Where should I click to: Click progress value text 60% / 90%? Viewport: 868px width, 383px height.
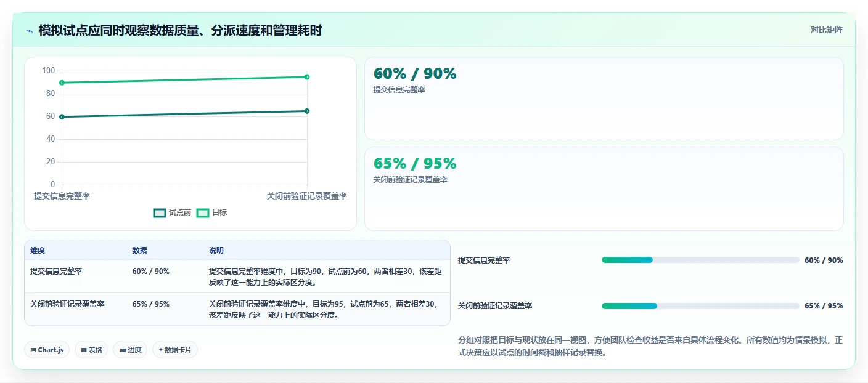824,260
